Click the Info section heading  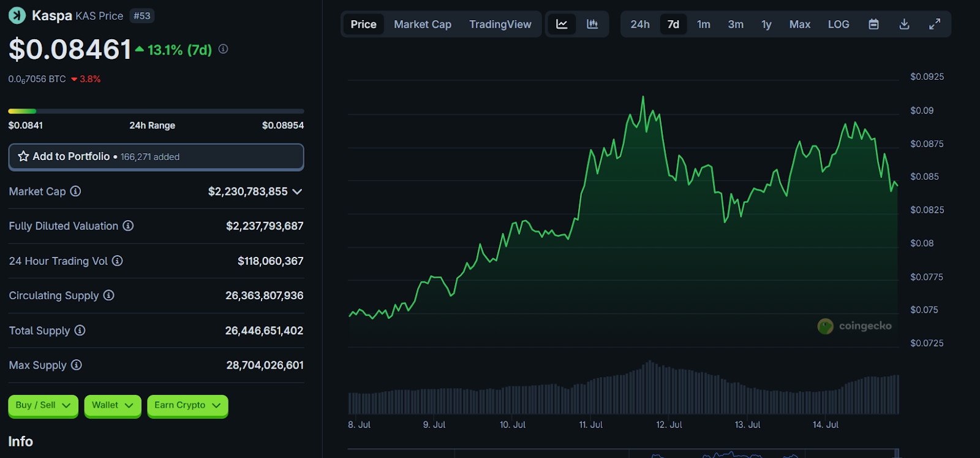pos(21,441)
